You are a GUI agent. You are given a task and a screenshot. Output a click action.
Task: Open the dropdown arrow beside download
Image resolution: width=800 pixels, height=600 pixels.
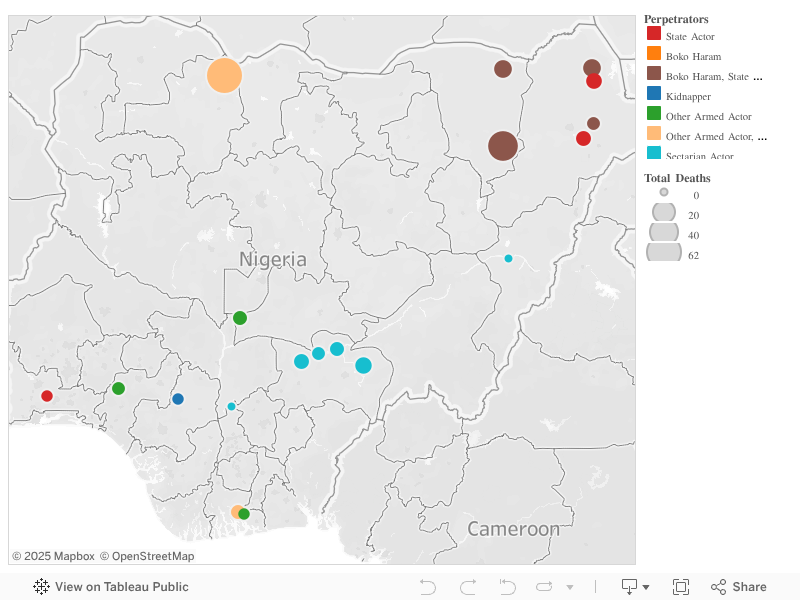click(x=646, y=587)
